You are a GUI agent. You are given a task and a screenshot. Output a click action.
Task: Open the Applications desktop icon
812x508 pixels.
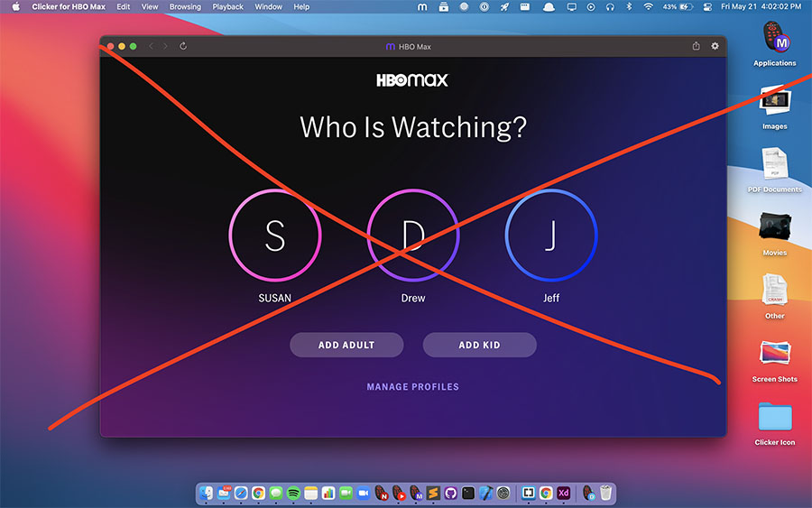point(775,38)
